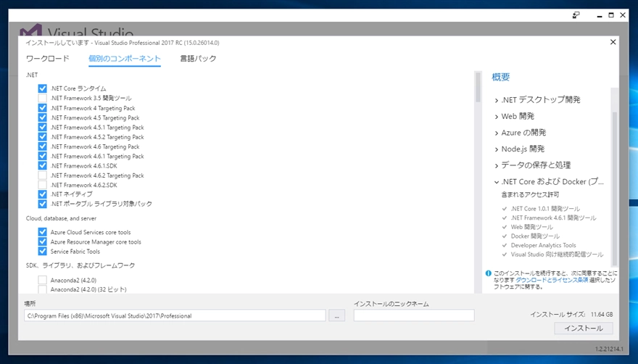Open 言語パック tab

[x=198, y=59]
